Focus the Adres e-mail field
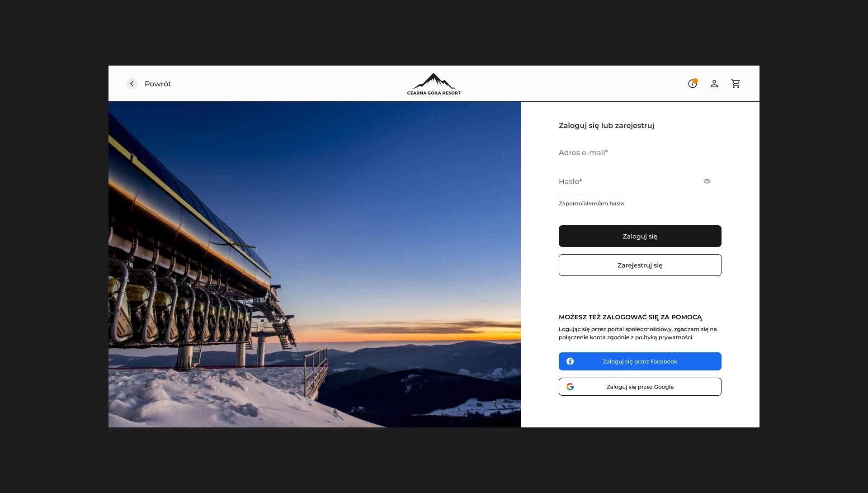 coord(640,153)
